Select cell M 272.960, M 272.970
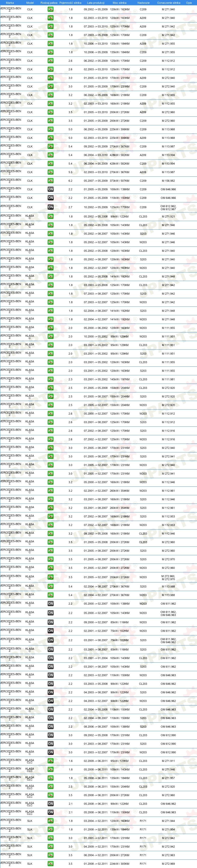The width and height of the screenshot is (197, 868). point(168,578)
